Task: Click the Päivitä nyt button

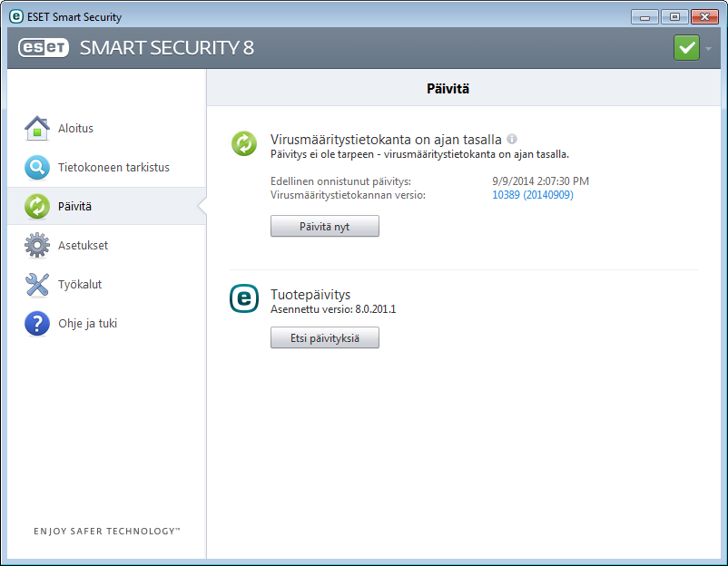Action: (325, 226)
